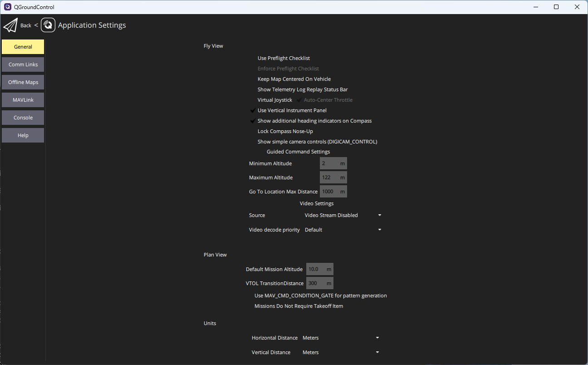The height and width of the screenshot is (365, 588).
Task: Minimize the QGroundControl window
Action: pyautogui.click(x=536, y=7)
